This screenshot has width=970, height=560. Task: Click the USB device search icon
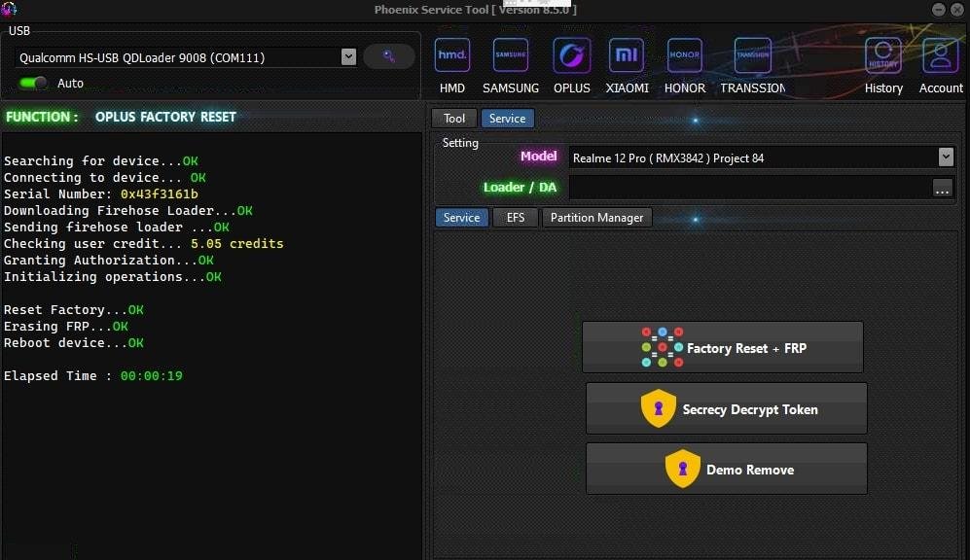click(x=388, y=56)
